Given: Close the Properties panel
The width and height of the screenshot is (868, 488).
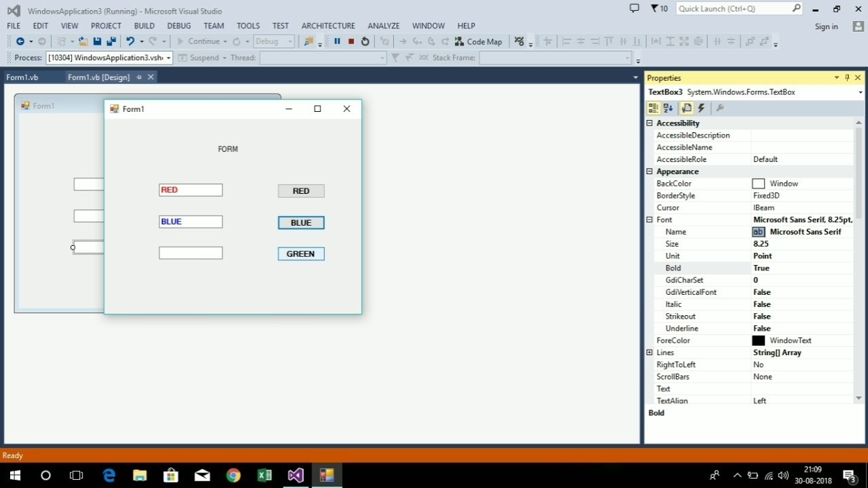Looking at the screenshot, I should click(x=858, y=78).
